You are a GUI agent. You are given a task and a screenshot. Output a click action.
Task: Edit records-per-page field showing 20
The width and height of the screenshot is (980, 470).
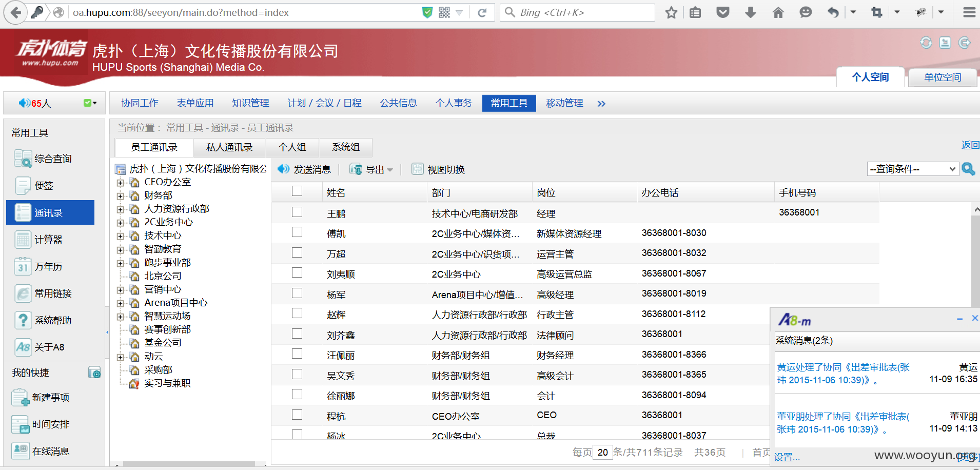tap(602, 452)
